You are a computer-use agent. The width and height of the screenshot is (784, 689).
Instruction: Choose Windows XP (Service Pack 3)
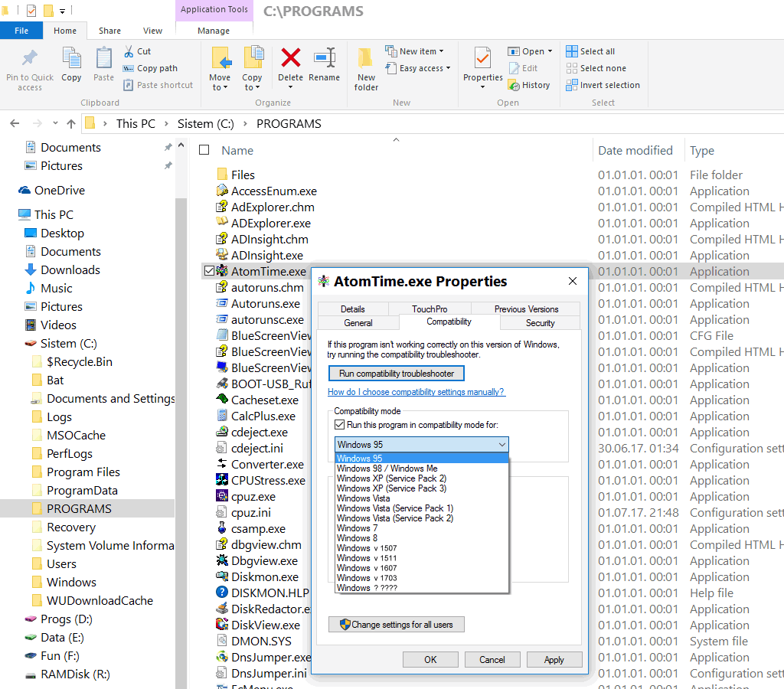pos(422,488)
